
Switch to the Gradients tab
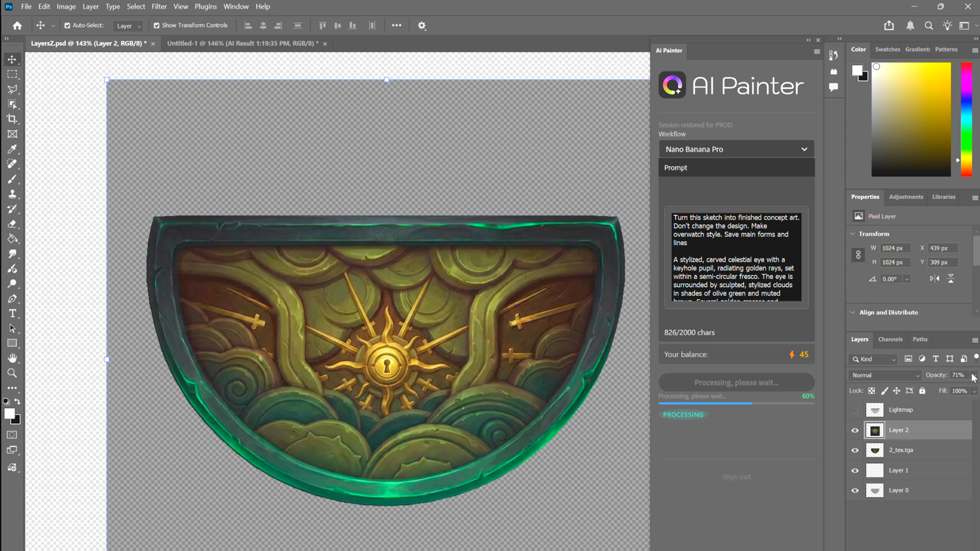pos(917,50)
